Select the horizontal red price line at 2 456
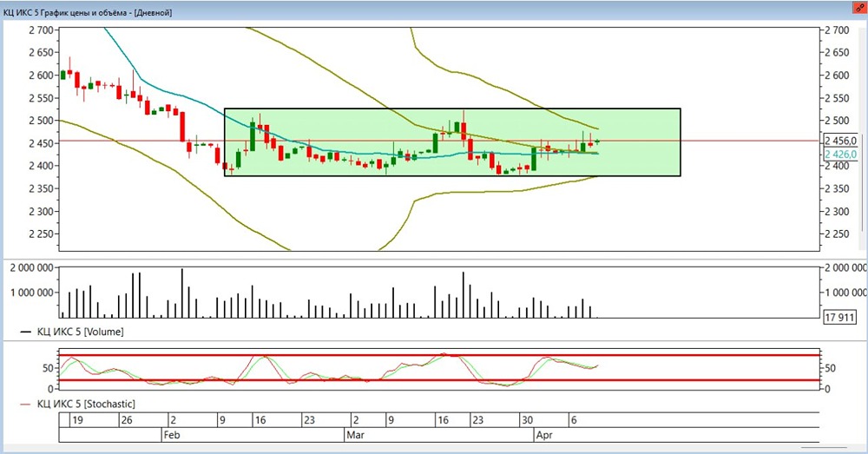The height and width of the screenshot is (454, 868). pyautogui.click(x=439, y=141)
